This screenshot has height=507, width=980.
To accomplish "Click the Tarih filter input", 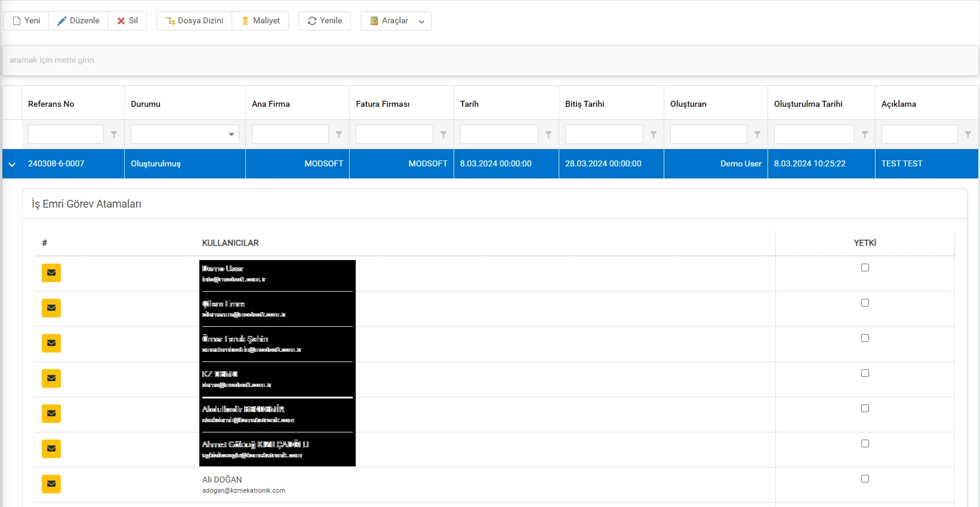I will [499, 134].
